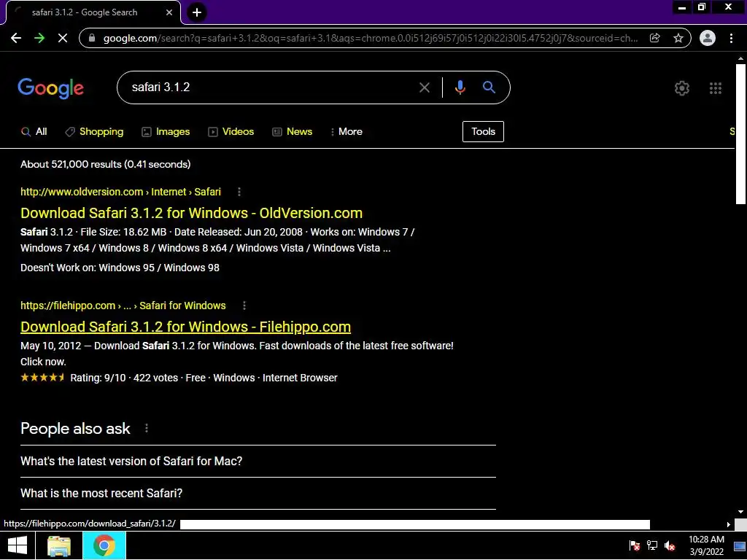Screen dimensions: 747x560
Task: Click About 521,000 results text
Action: pyautogui.click(x=105, y=164)
